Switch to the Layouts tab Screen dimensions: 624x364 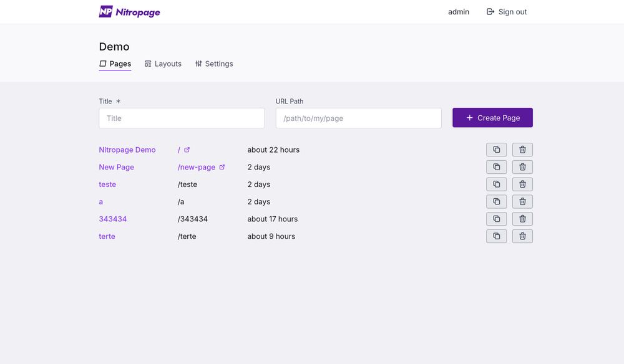(x=163, y=64)
